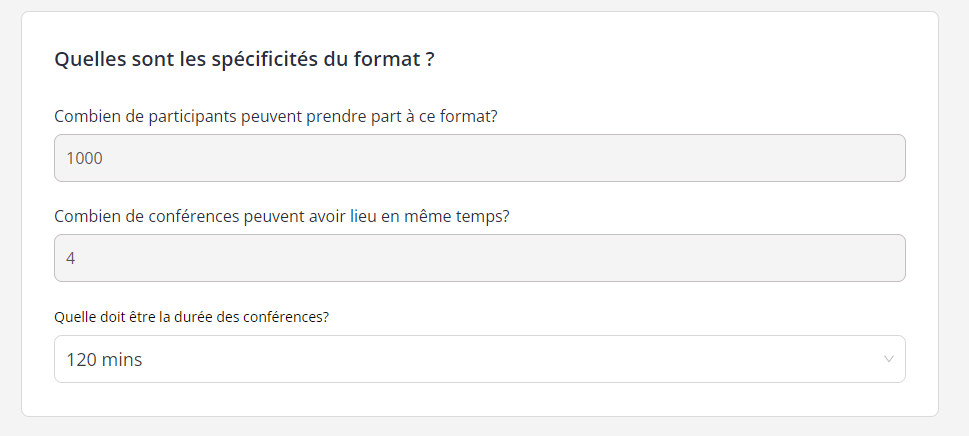Click the dropdown chevron arrow icon
The height and width of the screenshot is (436, 969).
click(888, 359)
